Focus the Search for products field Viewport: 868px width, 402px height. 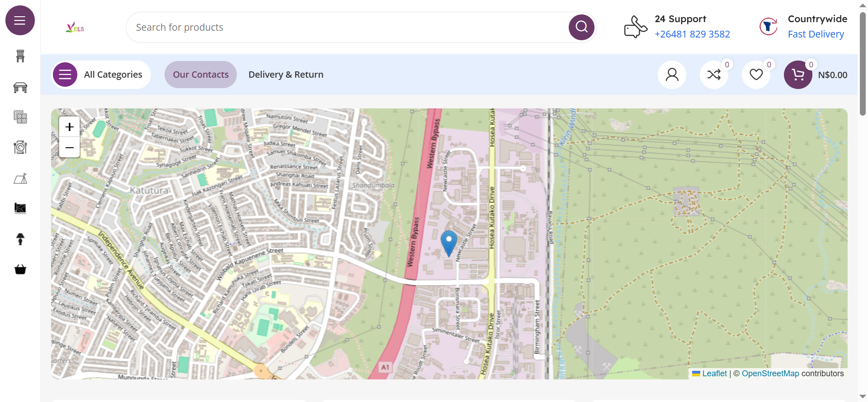347,28
